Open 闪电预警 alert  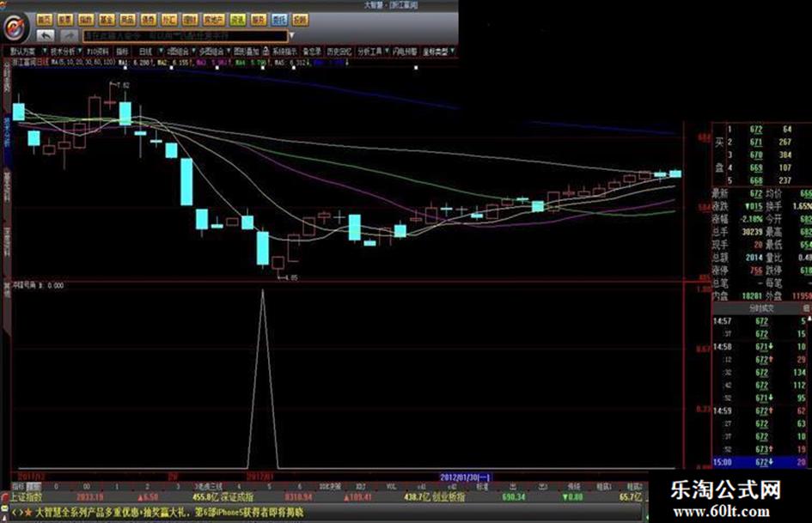pyautogui.click(x=405, y=52)
